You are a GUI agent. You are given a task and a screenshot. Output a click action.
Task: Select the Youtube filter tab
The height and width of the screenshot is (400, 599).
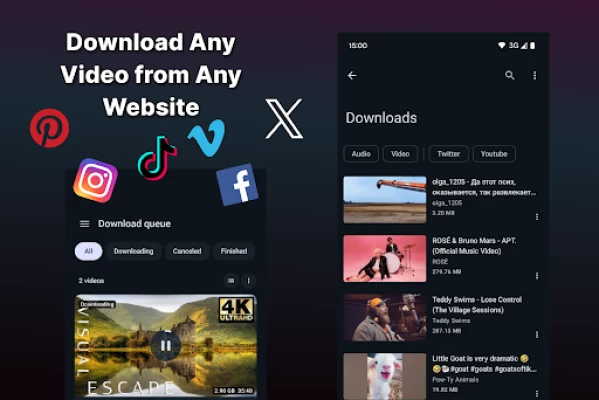coord(494,154)
